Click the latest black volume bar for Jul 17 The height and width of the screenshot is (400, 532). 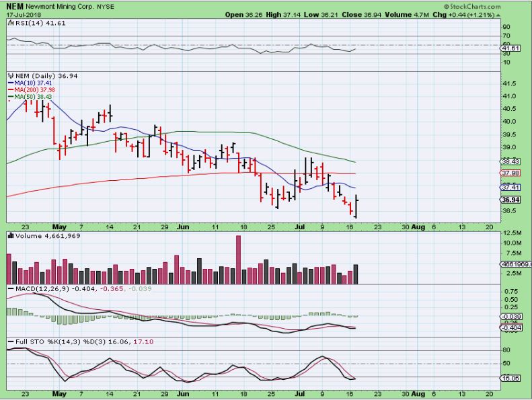pyautogui.click(x=356, y=274)
